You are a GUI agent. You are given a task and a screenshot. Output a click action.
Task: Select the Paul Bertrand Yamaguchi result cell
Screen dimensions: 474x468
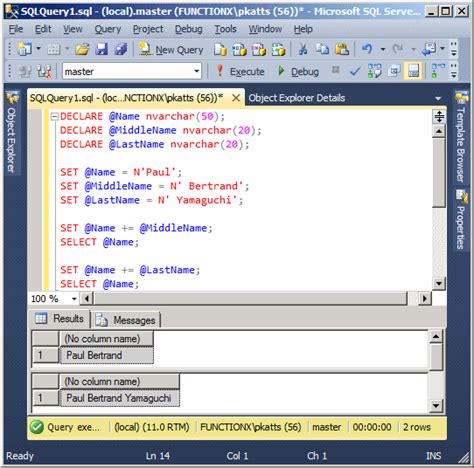point(120,398)
